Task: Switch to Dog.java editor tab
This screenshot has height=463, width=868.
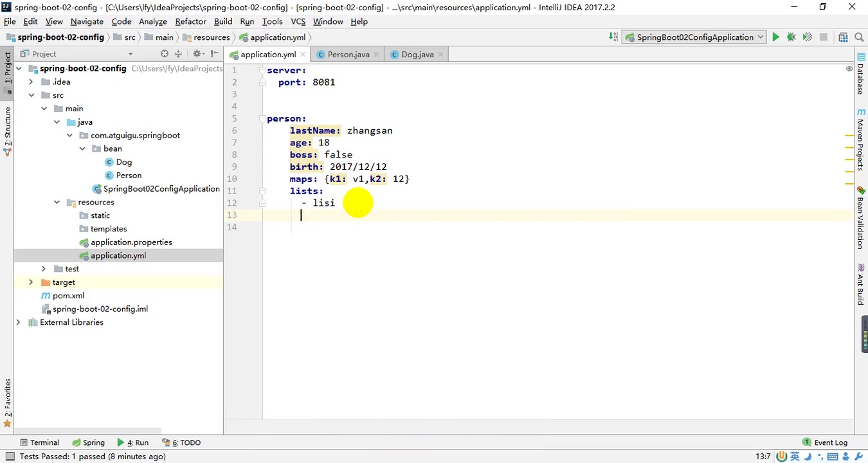Action: click(x=417, y=55)
